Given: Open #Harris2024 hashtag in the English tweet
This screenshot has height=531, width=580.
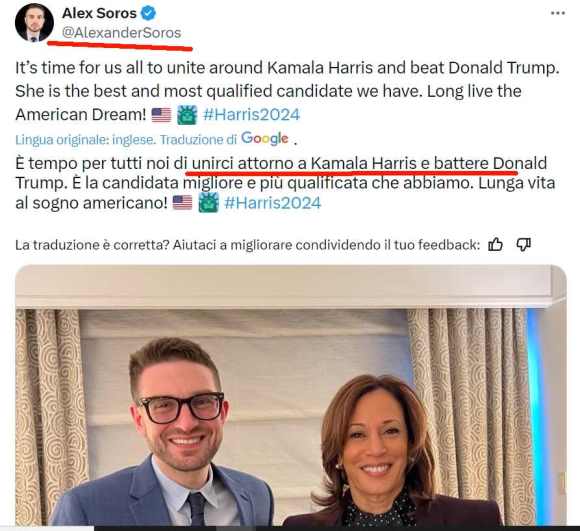Looking at the screenshot, I should pos(252,115).
